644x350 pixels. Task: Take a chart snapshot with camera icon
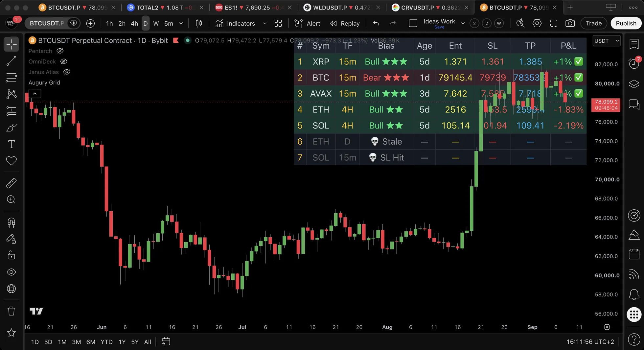pyautogui.click(x=570, y=23)
